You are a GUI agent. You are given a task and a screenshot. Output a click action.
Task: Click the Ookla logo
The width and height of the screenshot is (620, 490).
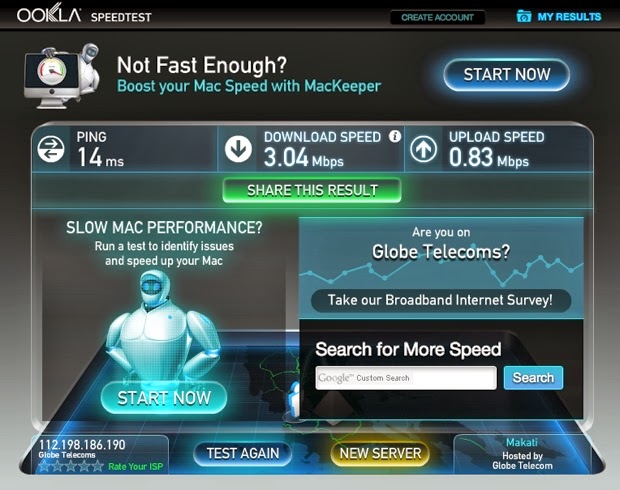point(49,13)
